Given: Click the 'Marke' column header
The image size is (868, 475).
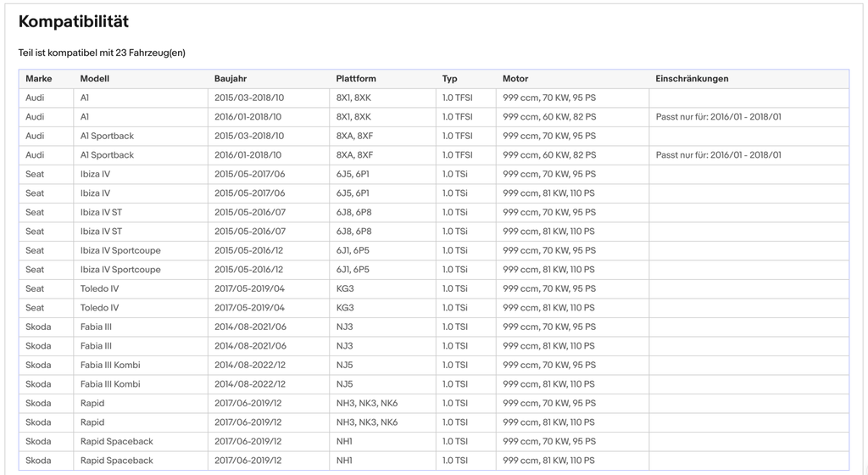Looking at the screenshot, I should click(x=39, y=79).
